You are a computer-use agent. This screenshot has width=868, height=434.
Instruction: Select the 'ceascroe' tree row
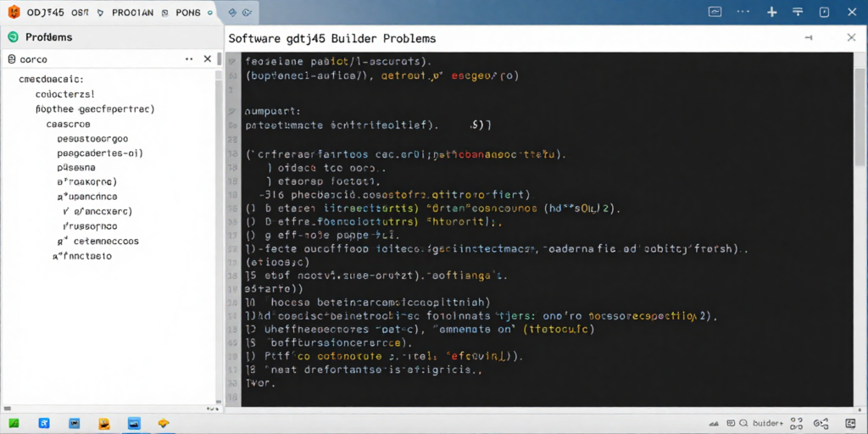pyautogui.click(x=68, y=125)
